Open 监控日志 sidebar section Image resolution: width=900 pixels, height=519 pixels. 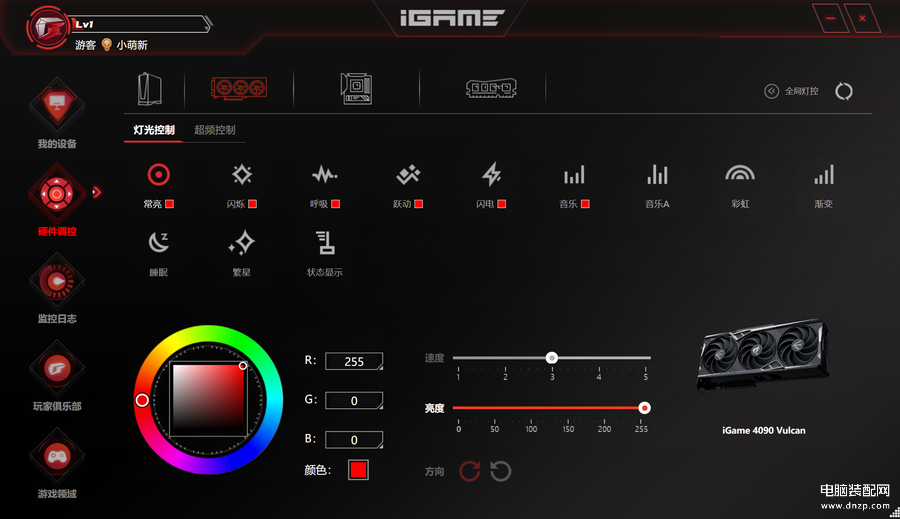57,289
